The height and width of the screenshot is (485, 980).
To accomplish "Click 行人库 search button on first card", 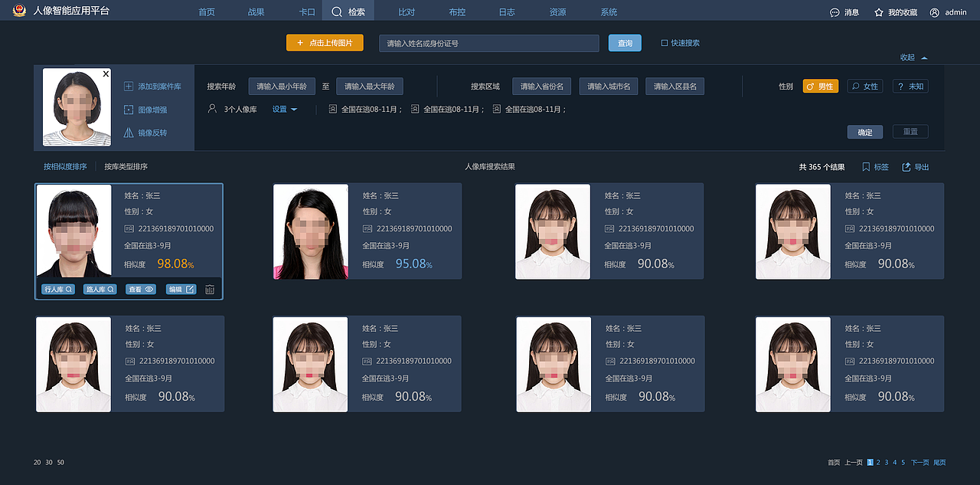I will (x=58, y=290).
